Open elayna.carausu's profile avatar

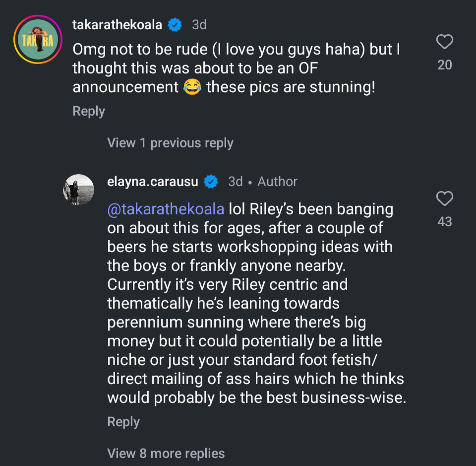78,190
